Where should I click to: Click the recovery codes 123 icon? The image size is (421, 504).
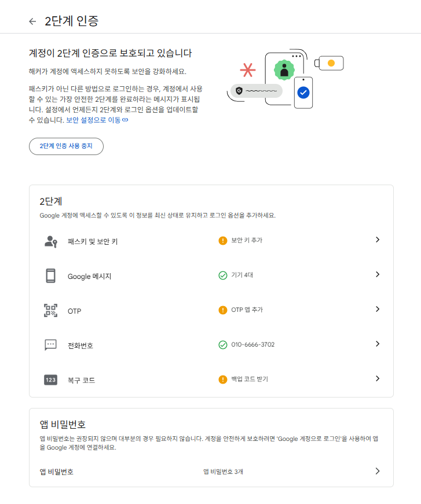coord(50,380)
